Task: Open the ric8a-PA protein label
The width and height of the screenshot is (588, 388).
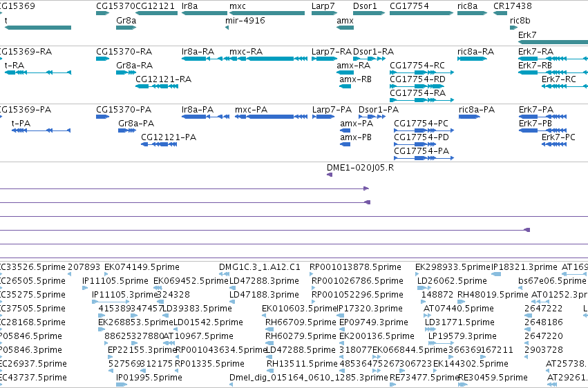Action: click(x=477, y=110)
